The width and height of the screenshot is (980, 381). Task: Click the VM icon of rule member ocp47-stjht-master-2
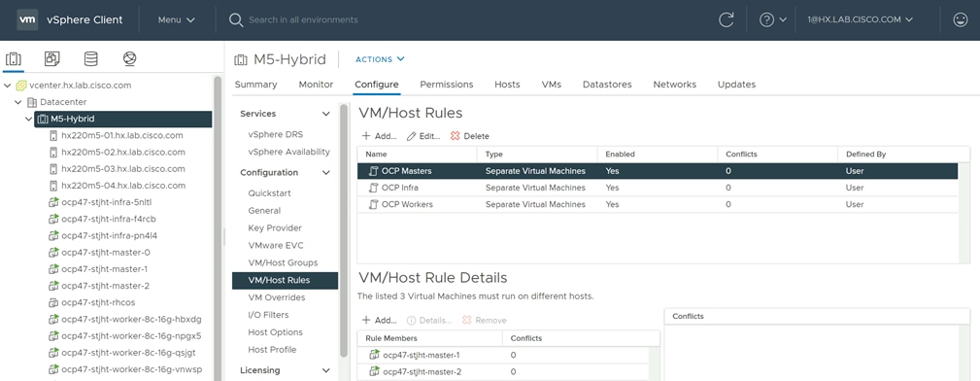(x=374, y=372)
